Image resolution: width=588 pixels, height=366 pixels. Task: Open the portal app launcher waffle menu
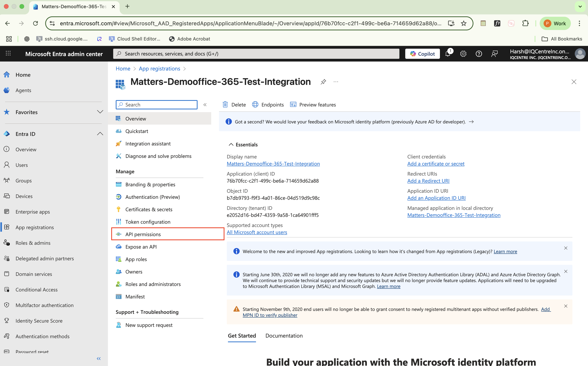coord(8,54)
